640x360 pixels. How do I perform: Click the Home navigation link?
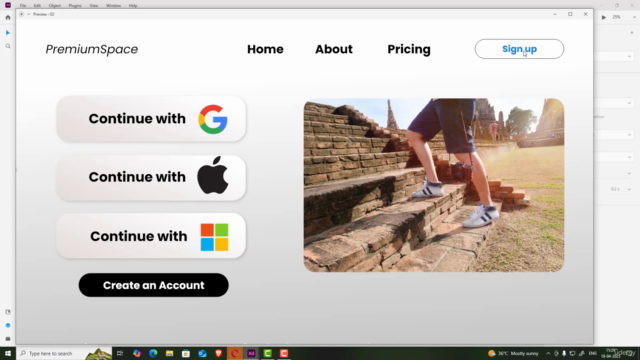pos(265,49)
